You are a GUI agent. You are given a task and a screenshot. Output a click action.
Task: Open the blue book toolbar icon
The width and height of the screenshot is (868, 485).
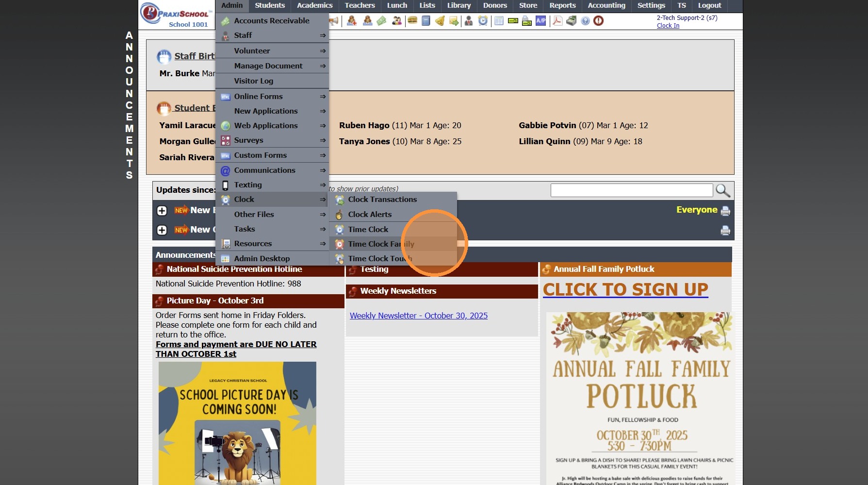[426, 21]
